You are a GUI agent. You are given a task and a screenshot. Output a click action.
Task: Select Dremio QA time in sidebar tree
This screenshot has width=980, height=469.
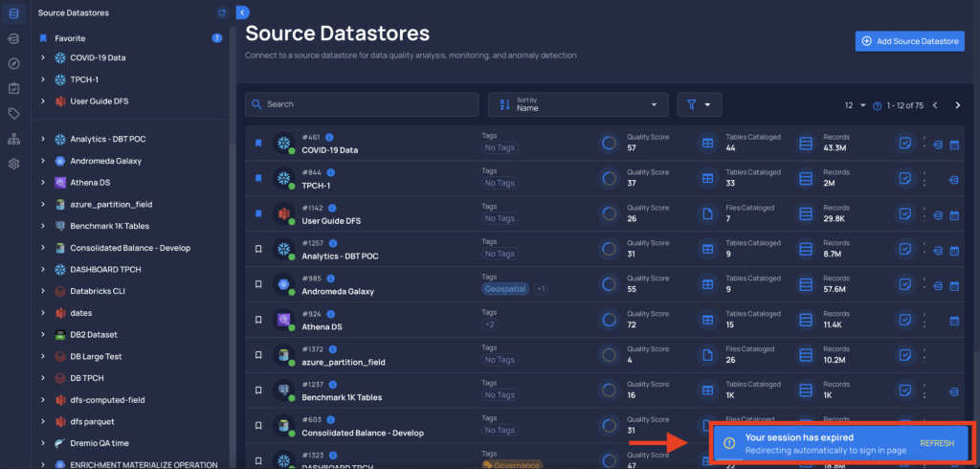[100, 443]
